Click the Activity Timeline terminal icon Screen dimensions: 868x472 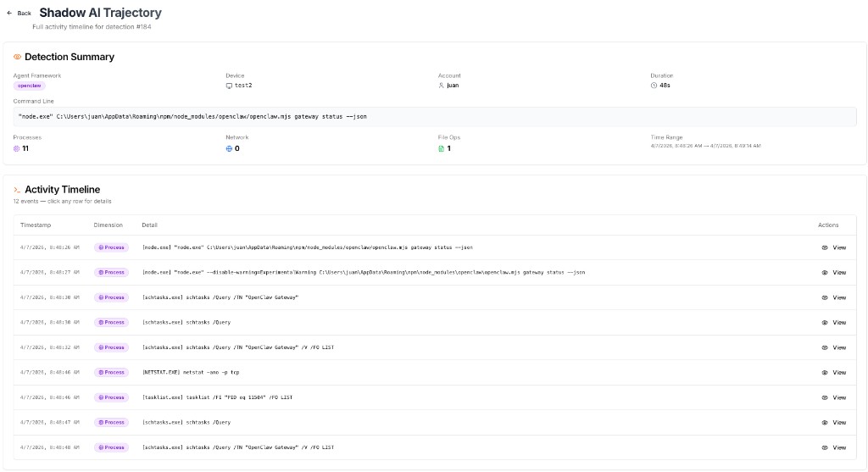(x=17, y=190)
